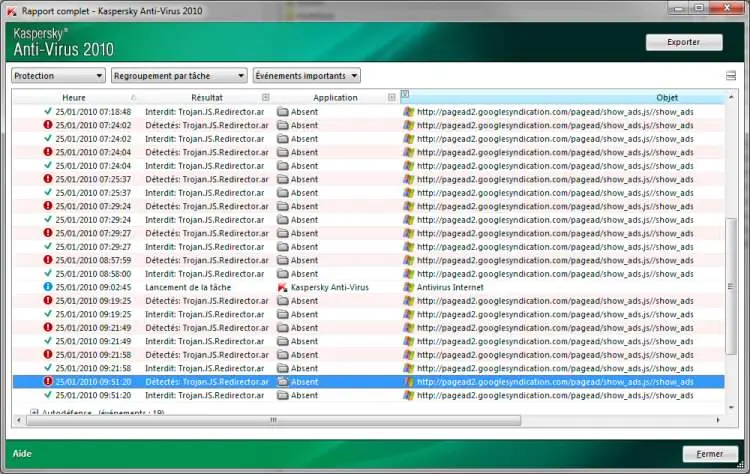Screen dimensions: 750x474
Task: Click result text of 07:24:02 Interdit row
Action: [205, 139]
